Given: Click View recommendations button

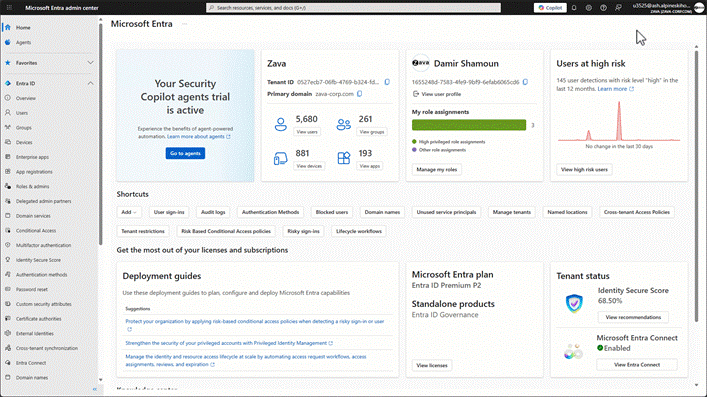Looking at the screenshot, I should pos(633,317).
